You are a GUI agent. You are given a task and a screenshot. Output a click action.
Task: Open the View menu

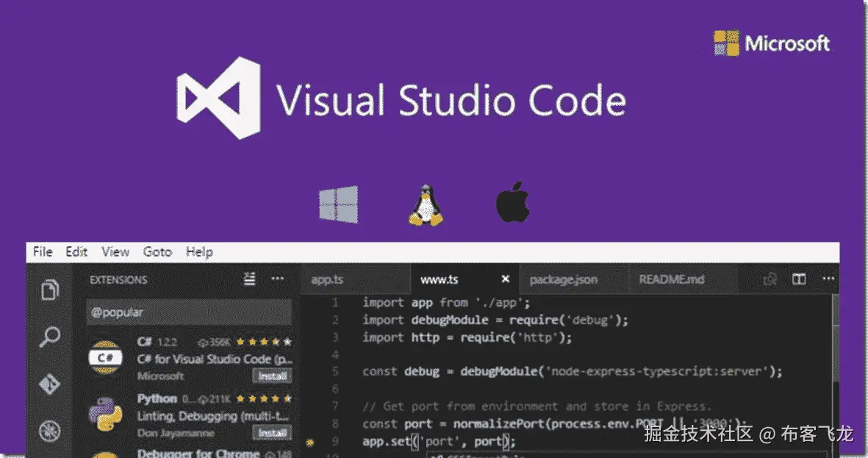(x=115, y=252)
